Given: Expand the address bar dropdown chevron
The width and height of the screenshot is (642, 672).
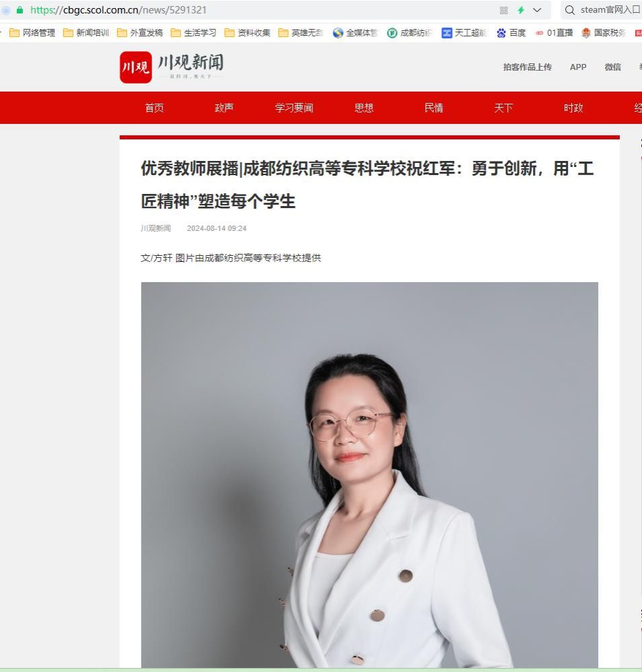Looking at the screenshot, I should point(537,10).
